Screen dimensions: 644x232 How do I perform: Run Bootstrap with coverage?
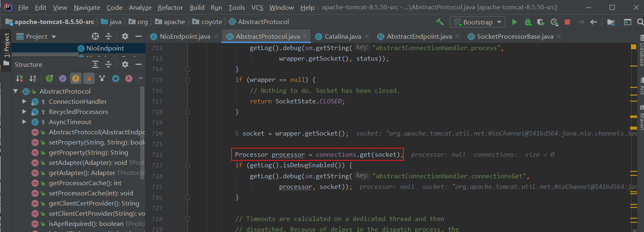[540, 22]
